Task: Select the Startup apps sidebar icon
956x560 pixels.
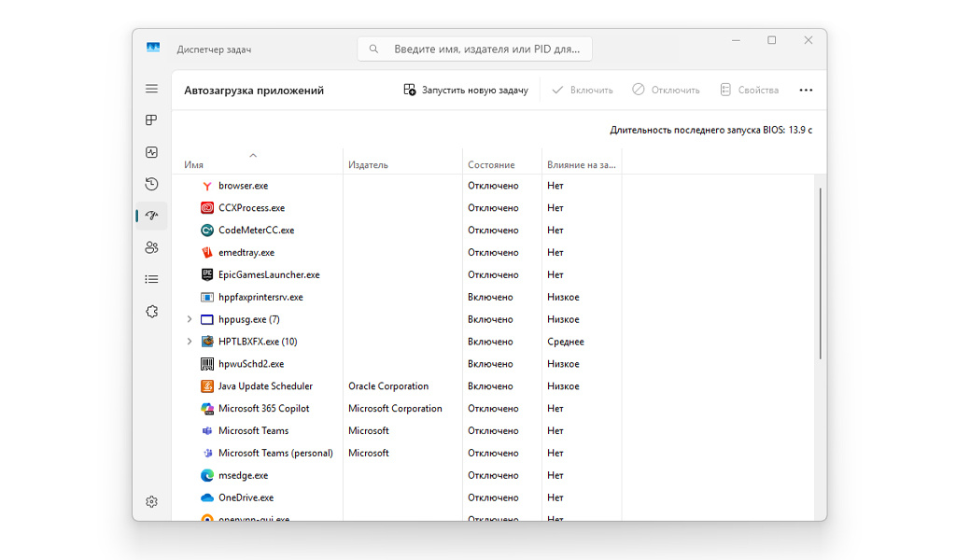Action: [152, 216]
